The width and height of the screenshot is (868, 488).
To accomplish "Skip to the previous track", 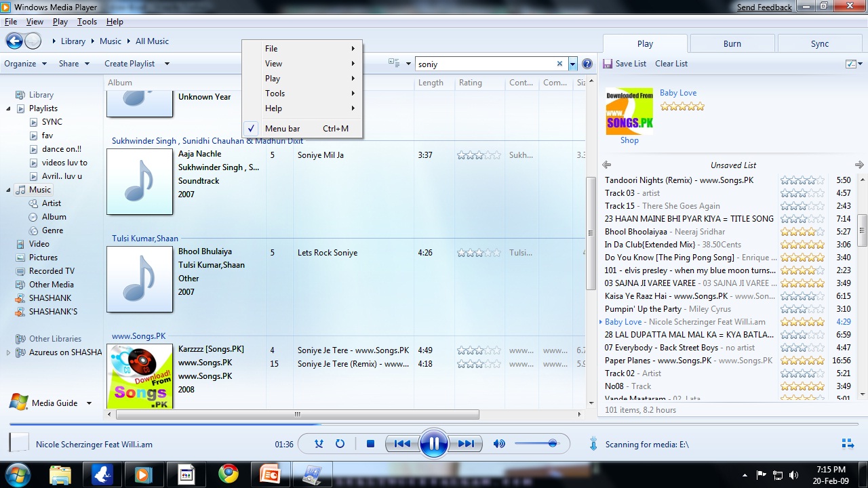I will [x=402, y=444].
